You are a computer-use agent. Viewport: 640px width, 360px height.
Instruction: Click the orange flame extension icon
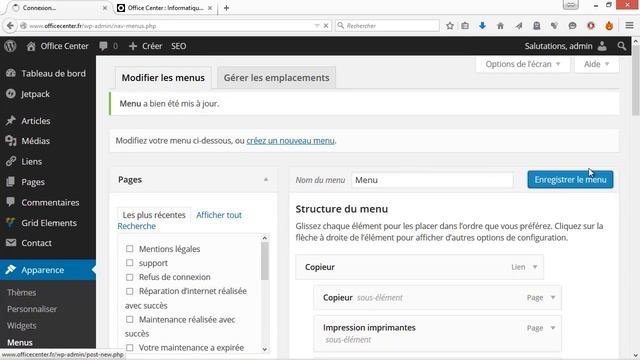[x=609, y=26]
